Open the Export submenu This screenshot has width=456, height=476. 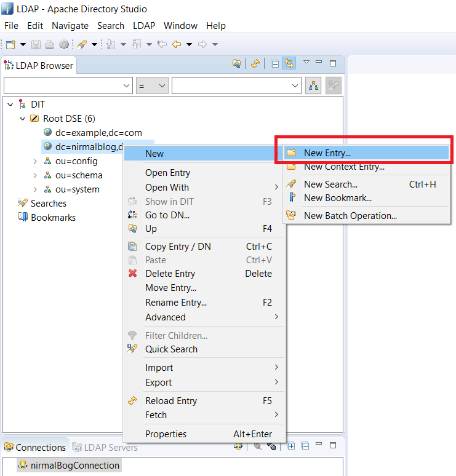[x=204, y=382]
